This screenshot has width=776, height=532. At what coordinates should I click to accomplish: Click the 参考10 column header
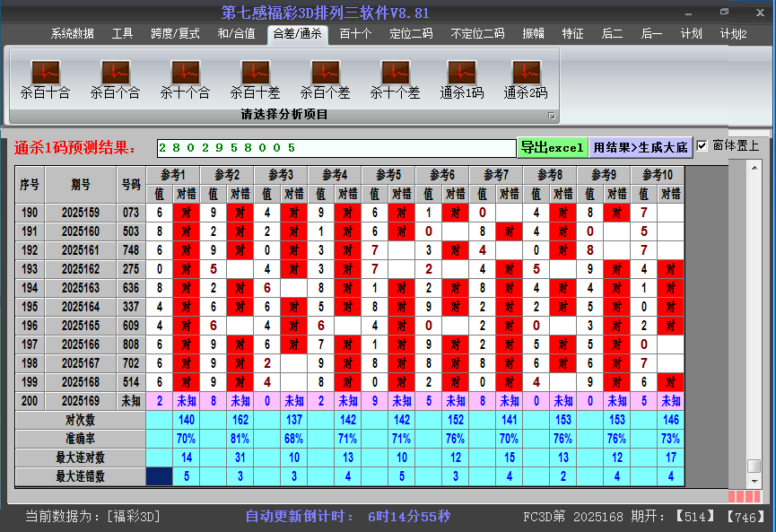[x=658, y=175]
